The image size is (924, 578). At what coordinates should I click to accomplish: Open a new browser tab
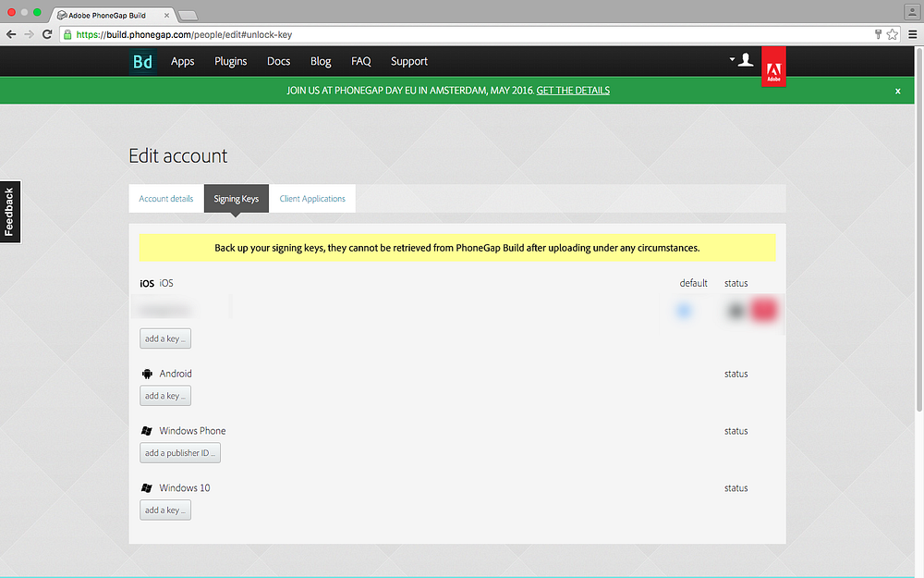coord(188,16)
